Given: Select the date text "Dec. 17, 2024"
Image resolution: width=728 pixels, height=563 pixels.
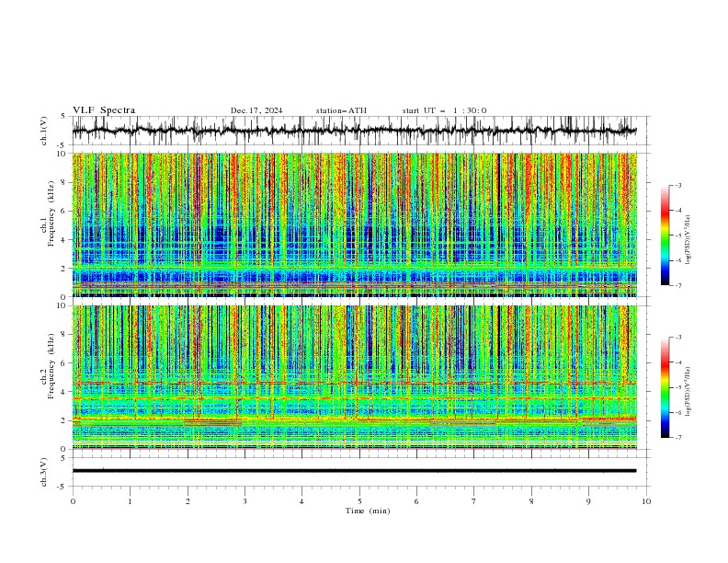Looking at the screenshot, I should [256, 110].
